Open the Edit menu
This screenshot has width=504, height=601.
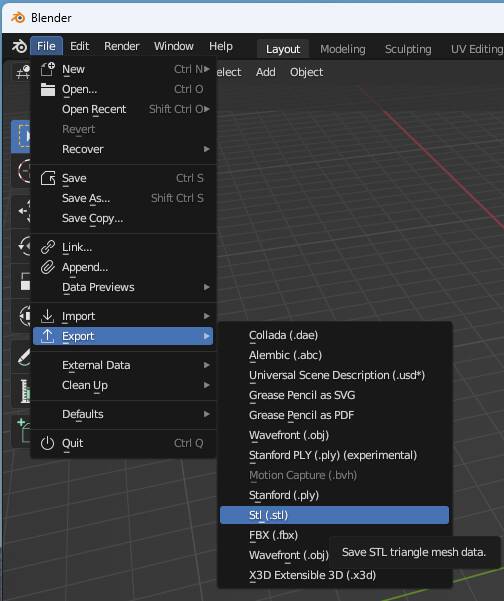point(79,46)
